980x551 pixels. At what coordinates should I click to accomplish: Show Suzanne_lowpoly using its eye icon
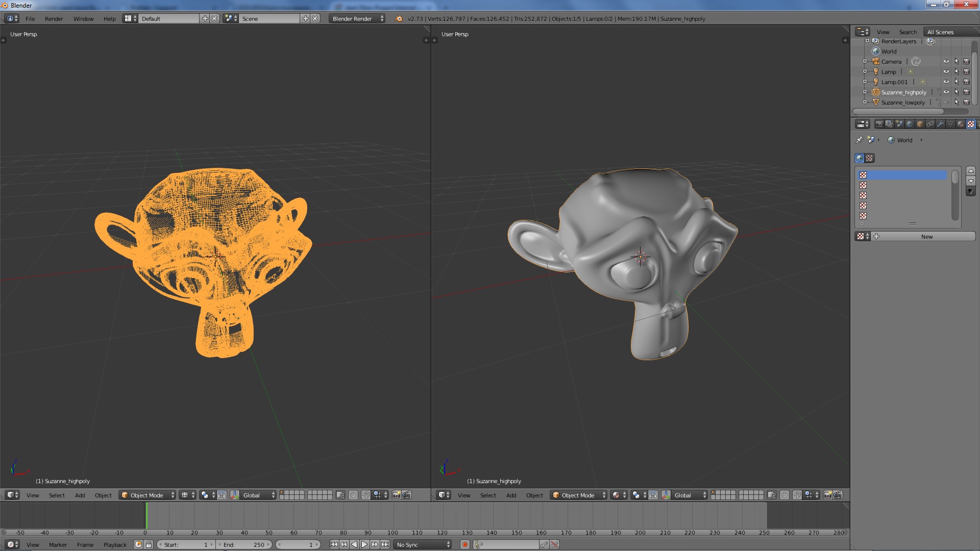pos(946,102)
